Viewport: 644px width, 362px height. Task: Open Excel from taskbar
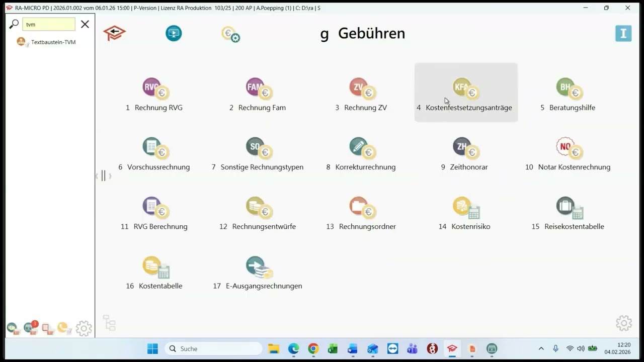pos(333,348)
